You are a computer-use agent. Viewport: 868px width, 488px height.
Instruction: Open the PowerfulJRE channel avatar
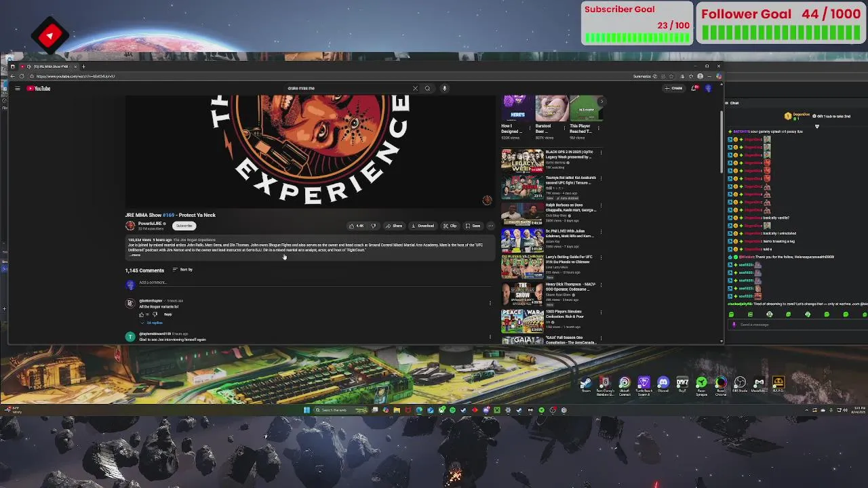coord(130,226)
